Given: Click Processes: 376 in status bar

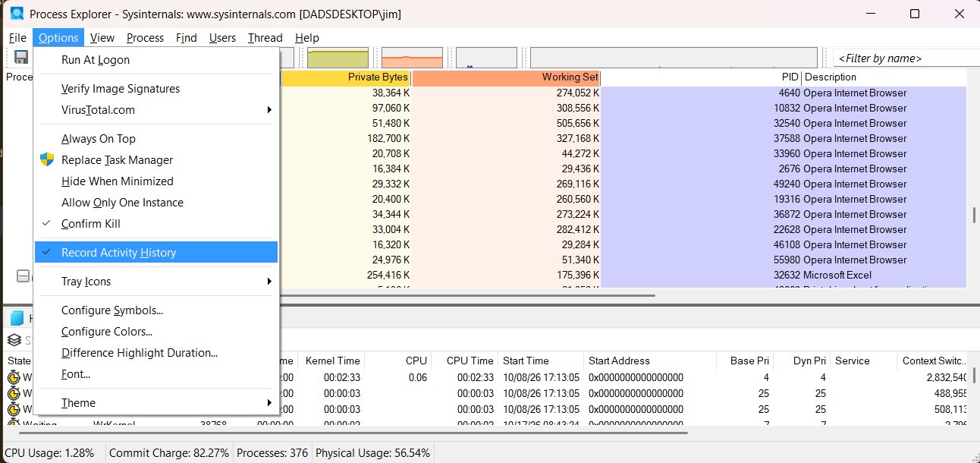Looking at the screenshot, I should [272, 453].
